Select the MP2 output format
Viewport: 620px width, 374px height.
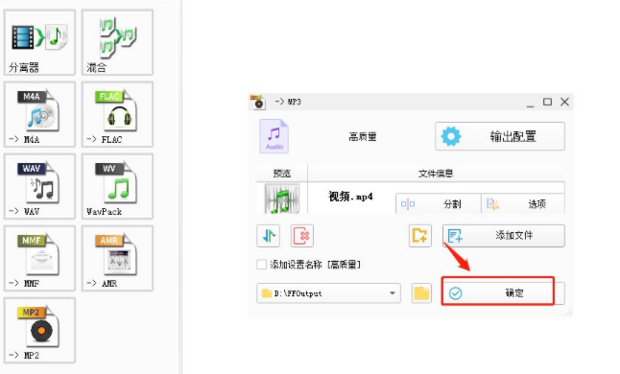click(x=40, y=331)
